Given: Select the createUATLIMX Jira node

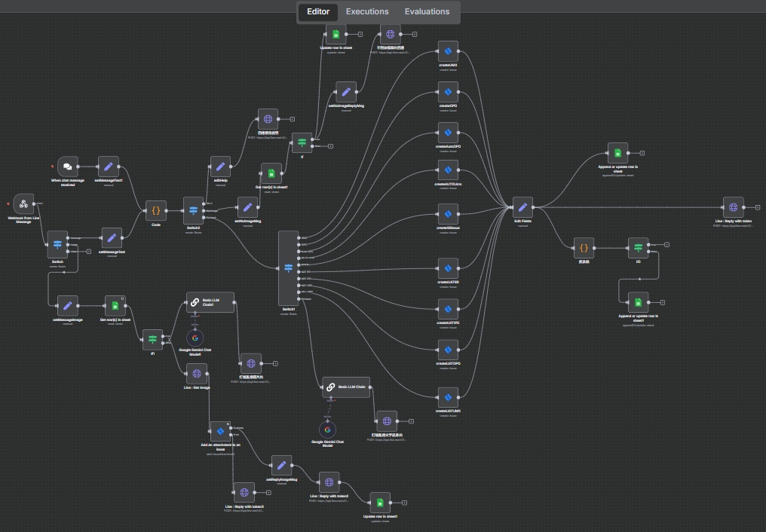Looking at the screenshot, I should 449,396.
